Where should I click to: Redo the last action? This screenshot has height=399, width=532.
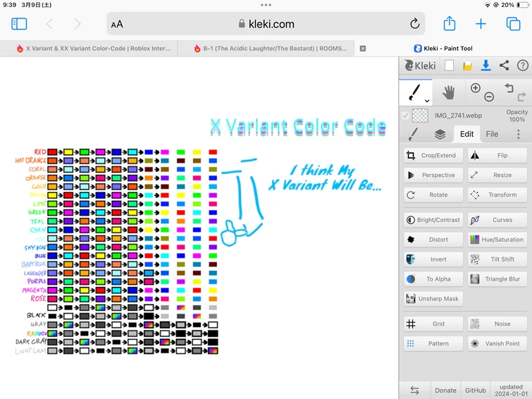click(x=521, y=97)
